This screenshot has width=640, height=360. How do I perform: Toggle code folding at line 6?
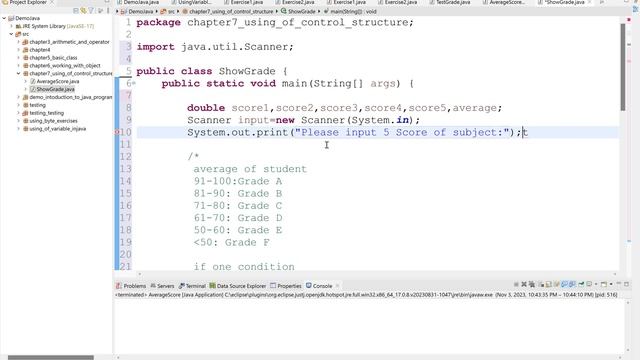[x=133, y=84]
